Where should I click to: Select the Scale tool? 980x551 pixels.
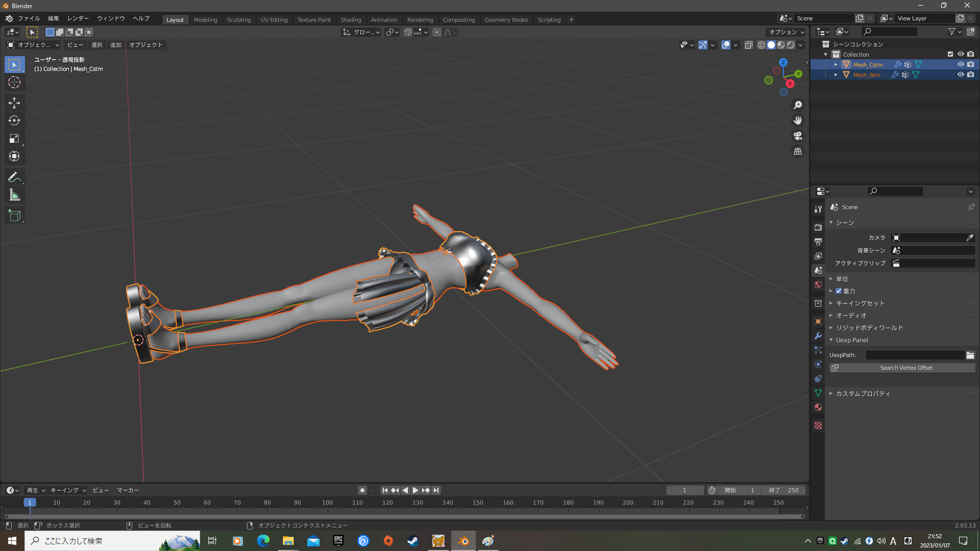point(14,139)
